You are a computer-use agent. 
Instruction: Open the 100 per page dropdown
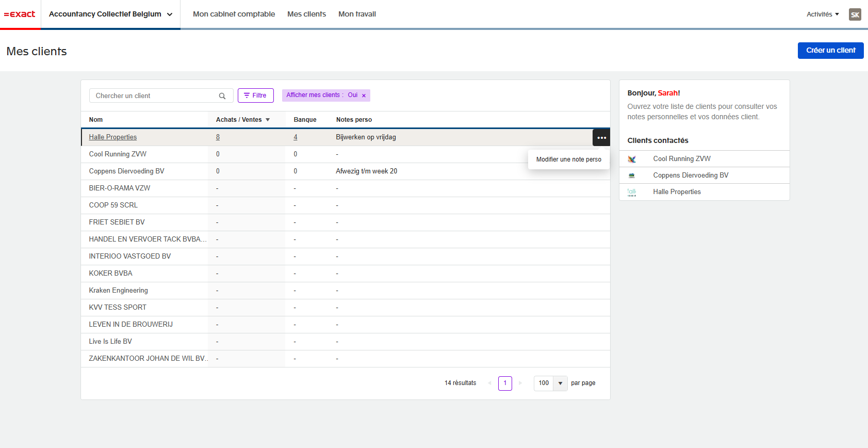point(550,383)
